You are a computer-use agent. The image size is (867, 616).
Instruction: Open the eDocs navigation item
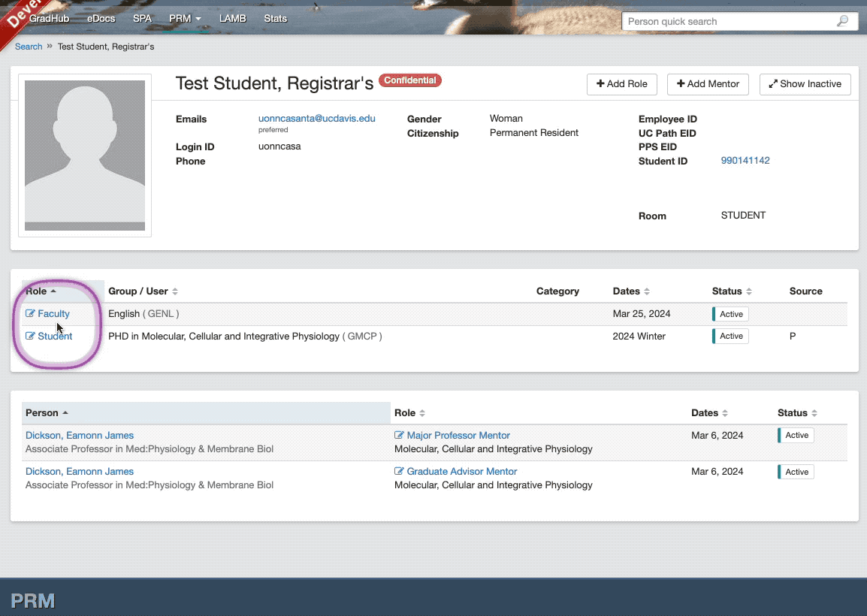(x=101, y=19)
